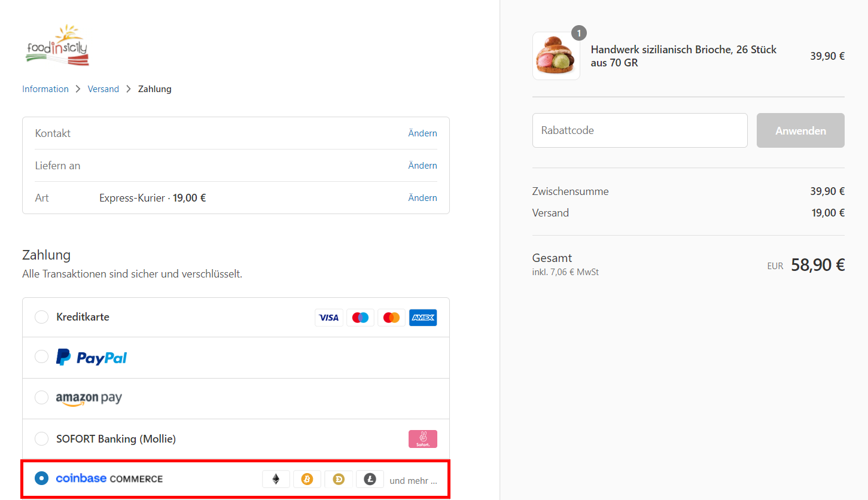Click the American Express icon
This screenshot has width=868, height=500.
point(423,318)
